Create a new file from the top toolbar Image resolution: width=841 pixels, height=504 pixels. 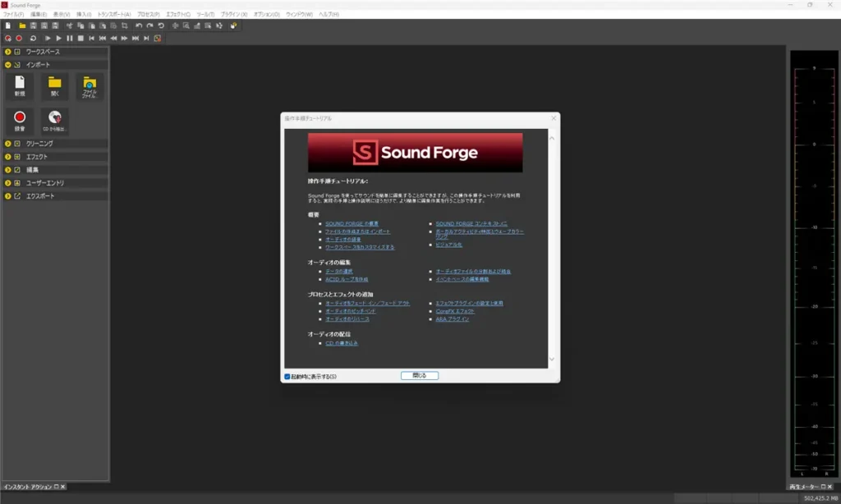click(8, 25)
